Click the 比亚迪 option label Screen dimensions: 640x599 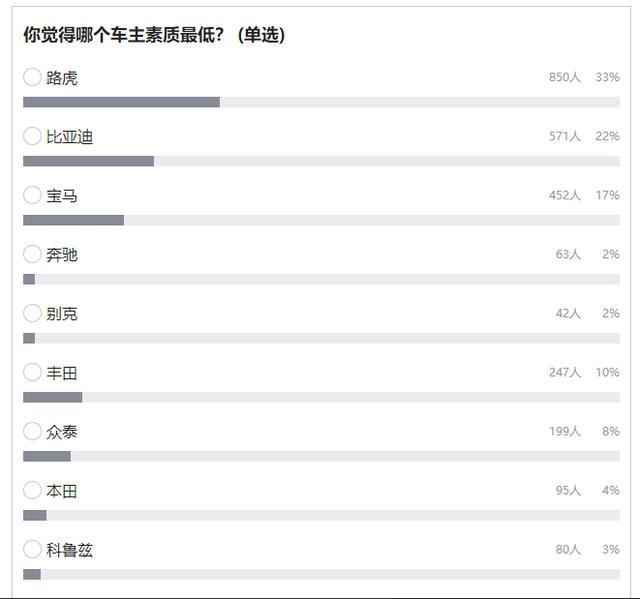(69, 137)
